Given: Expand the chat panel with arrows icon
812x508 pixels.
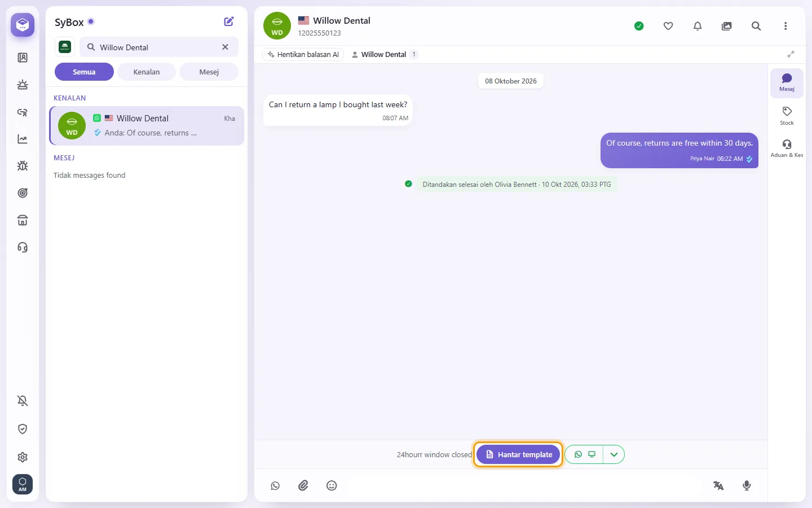Looking at the screenshot, I should [x=791, y=54].
